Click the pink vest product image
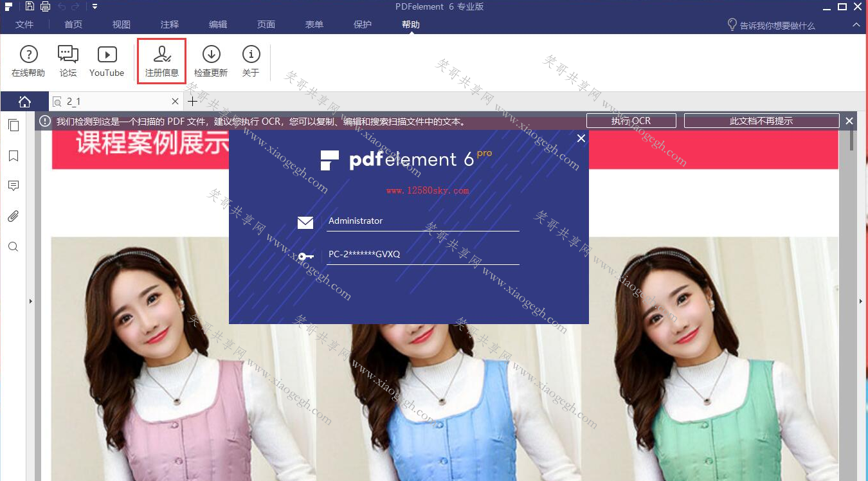The width and height of the screenshot is (868, 481). point(183,359)
